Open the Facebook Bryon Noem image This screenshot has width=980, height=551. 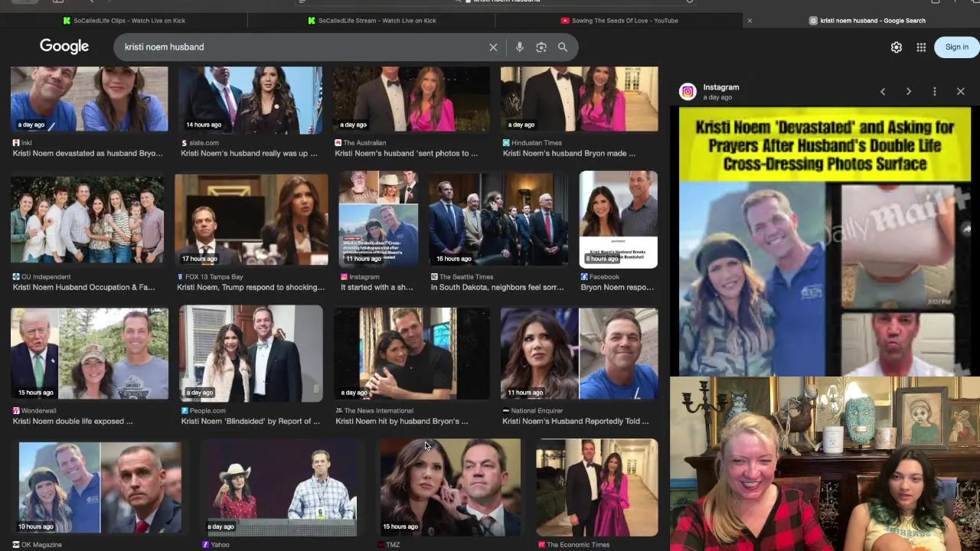(x=619, y=219)
